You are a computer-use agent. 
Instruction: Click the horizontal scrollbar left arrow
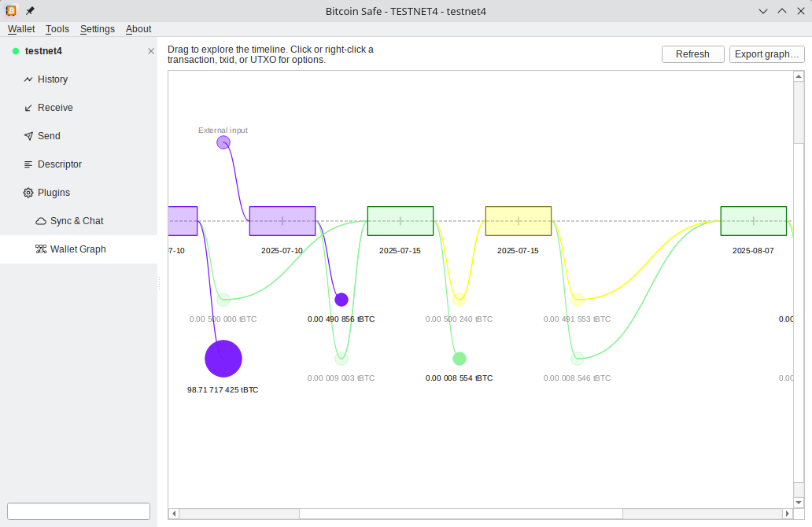174,514
